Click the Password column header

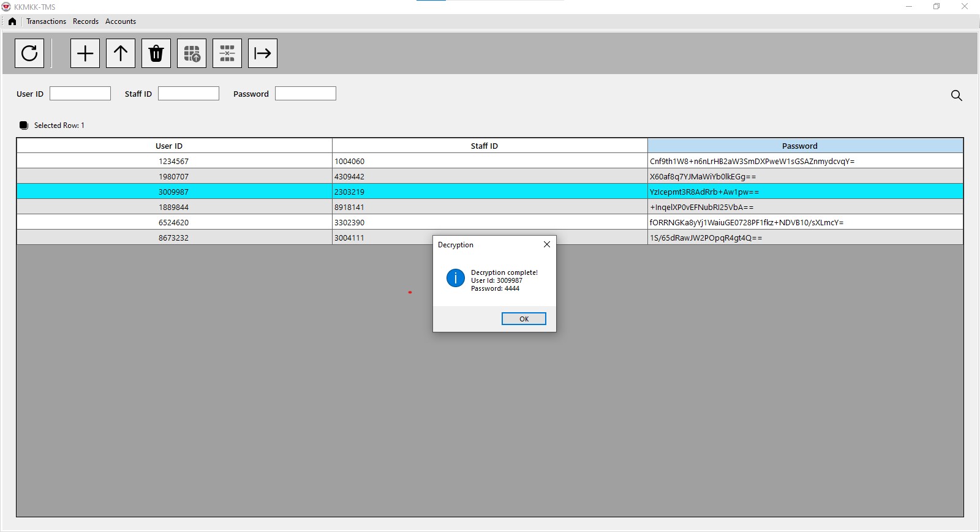point(805,146)
